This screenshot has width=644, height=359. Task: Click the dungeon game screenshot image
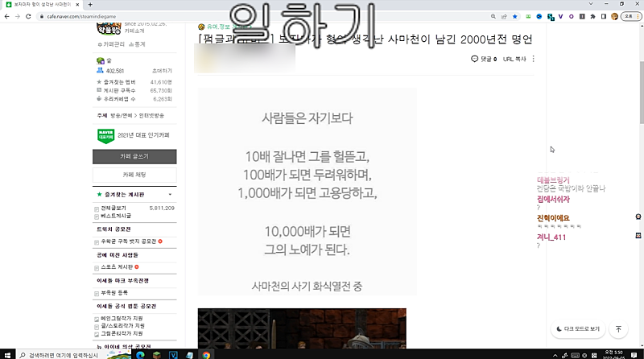coord(302,328)
